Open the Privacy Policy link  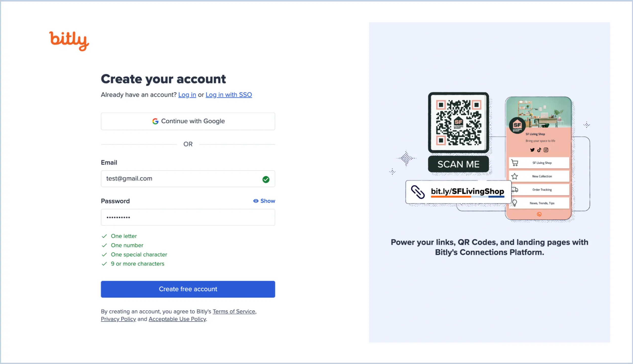point(118,319)
